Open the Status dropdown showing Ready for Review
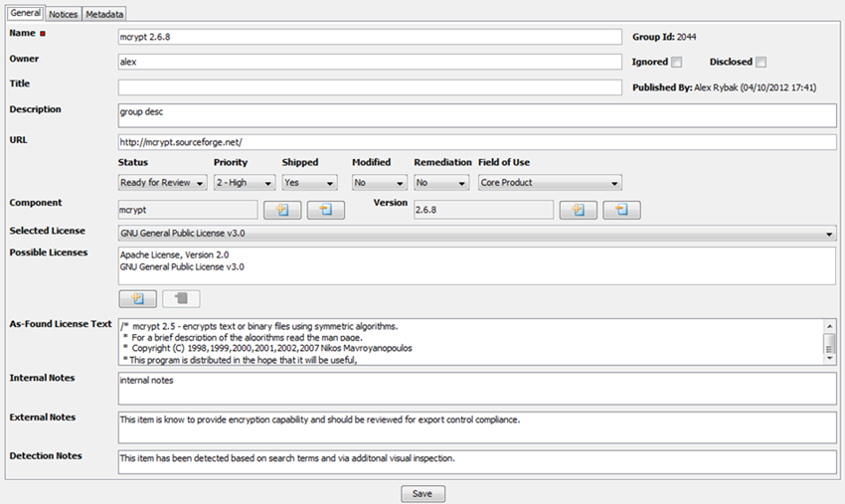845x504 pixels. click(x=162, y=183)
